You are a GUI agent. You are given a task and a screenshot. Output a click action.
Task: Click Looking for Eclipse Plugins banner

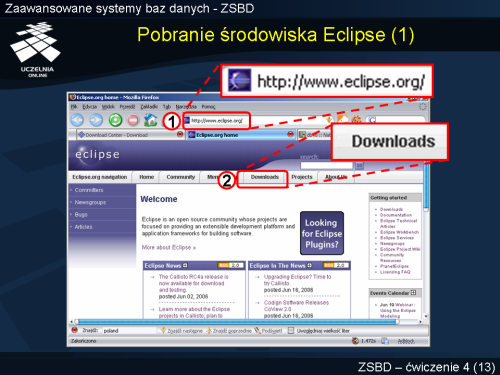point(322,233)
